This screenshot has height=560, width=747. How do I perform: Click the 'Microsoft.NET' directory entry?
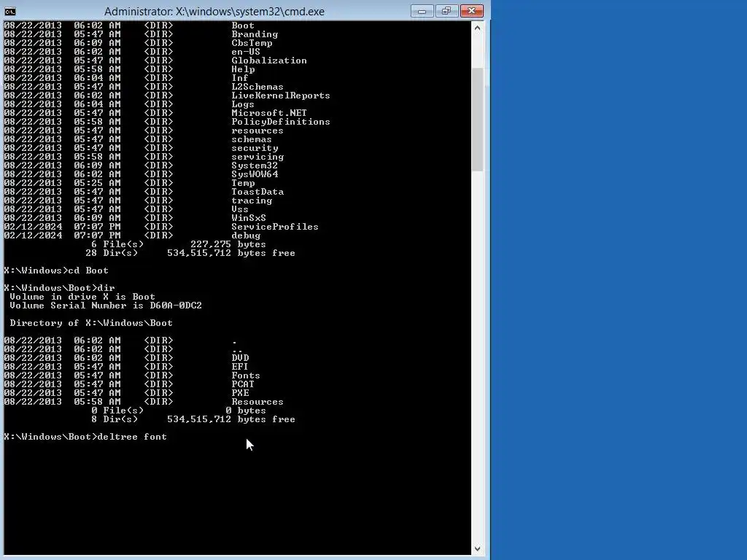269,113
